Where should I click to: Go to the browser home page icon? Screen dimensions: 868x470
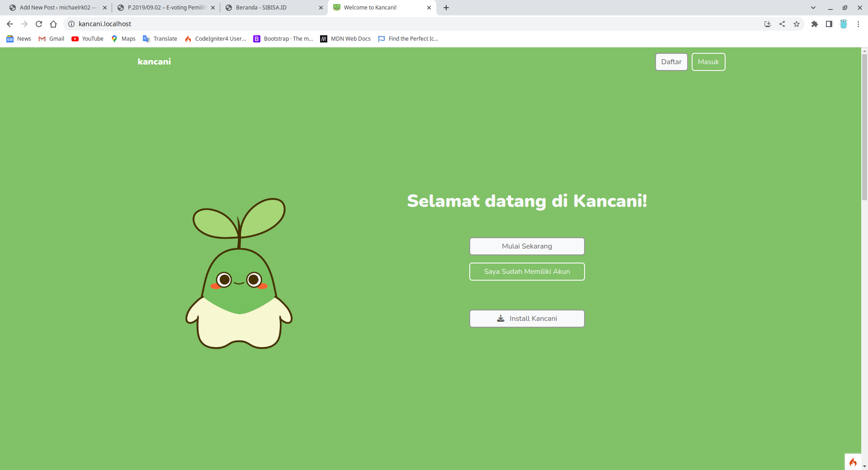click(x=53, y=24)
